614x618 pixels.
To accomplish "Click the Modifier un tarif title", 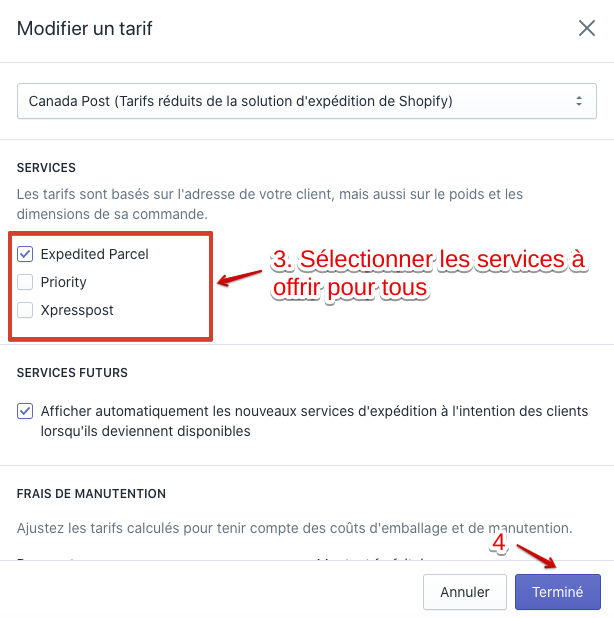I will coord(85,28).
